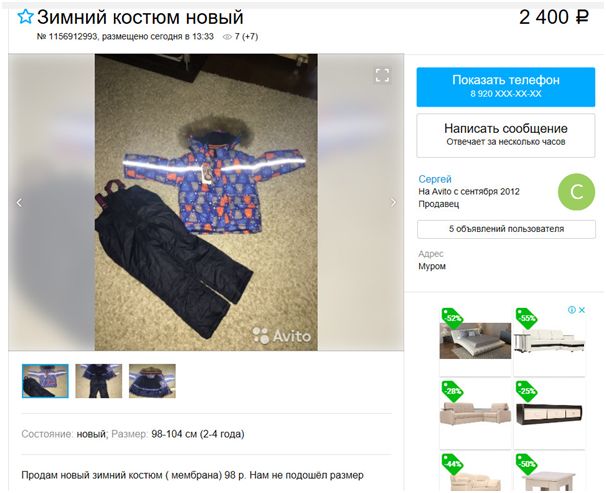
Task: Click seller's green avatar circle
Action: pos(576,192)
